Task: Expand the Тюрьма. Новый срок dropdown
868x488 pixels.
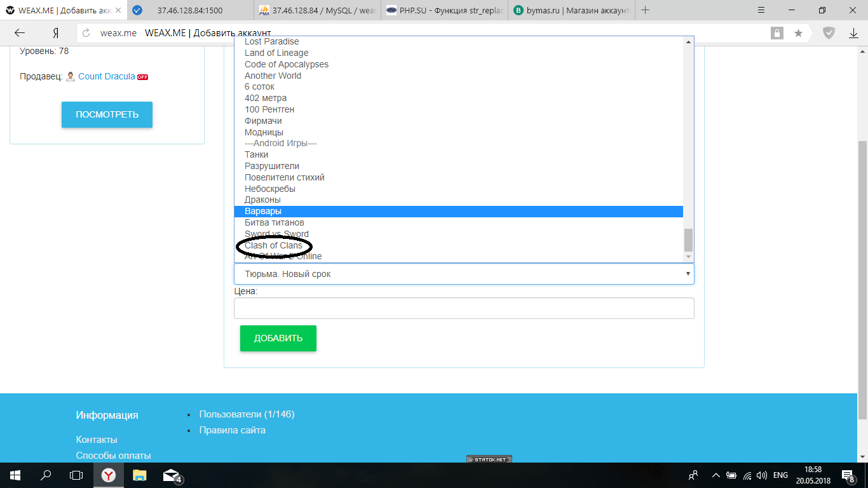Action: tap(464, 274)
